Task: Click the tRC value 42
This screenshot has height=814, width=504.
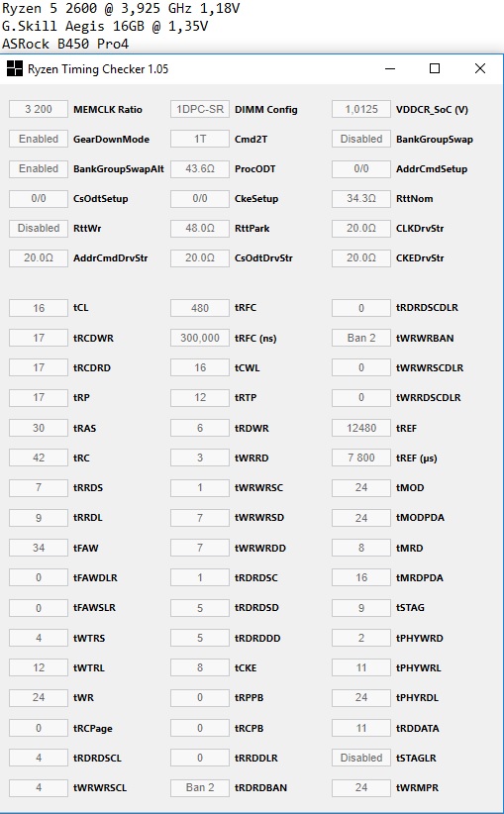Action: [x=39, y=458]
